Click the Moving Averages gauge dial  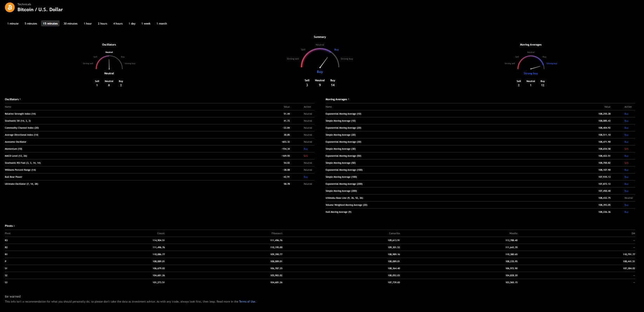[x=531, y=62]
